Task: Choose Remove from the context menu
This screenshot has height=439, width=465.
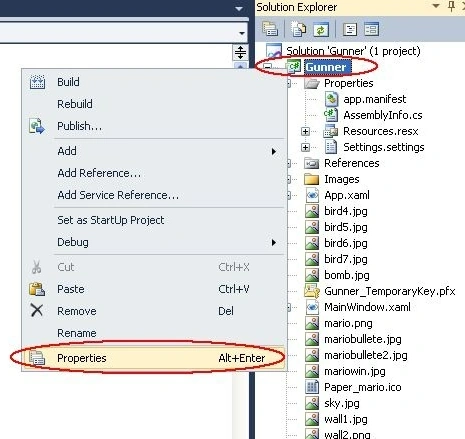Action: point(154,311)
